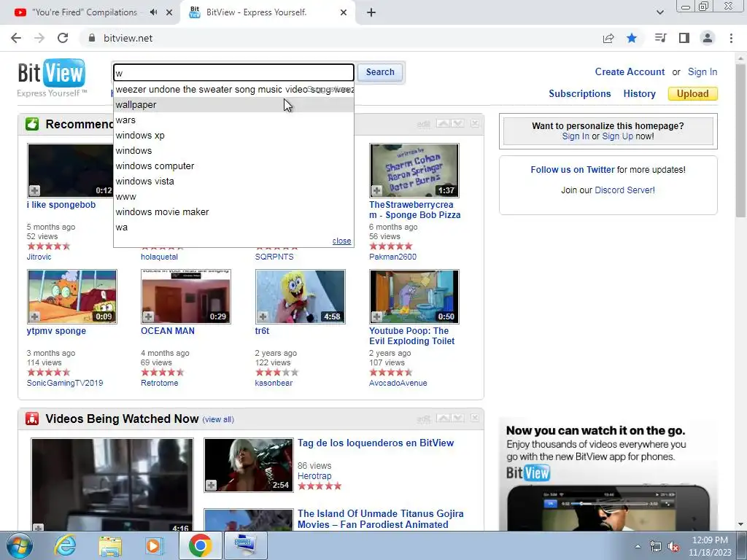
Task: Select 'www' search suggestion
Action: point(233,196)
